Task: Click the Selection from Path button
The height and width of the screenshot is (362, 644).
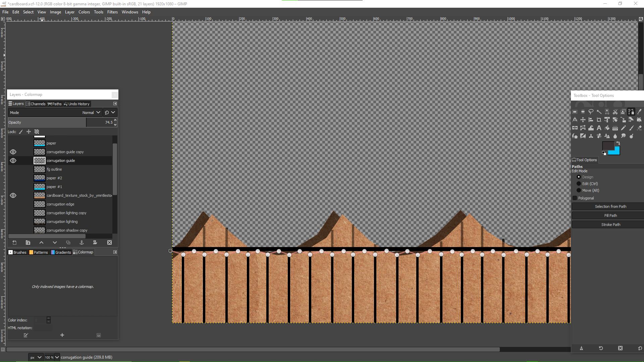Action: coord(610,206)
